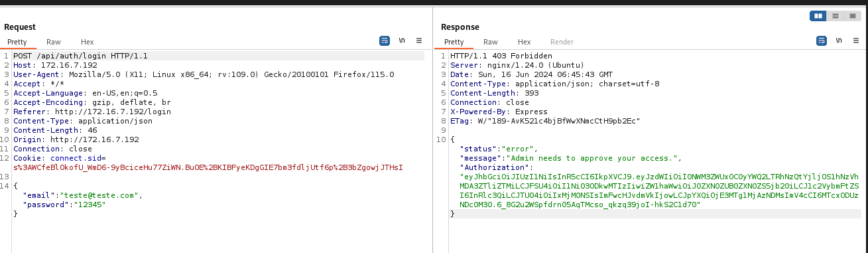Click the green JWT token value
This screenshot has width=868, height=253.
pyautogui.click(x=659, y=191)
